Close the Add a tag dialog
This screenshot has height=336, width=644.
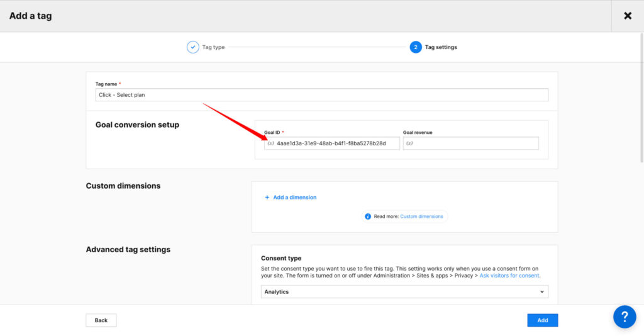tap(627, 16)
